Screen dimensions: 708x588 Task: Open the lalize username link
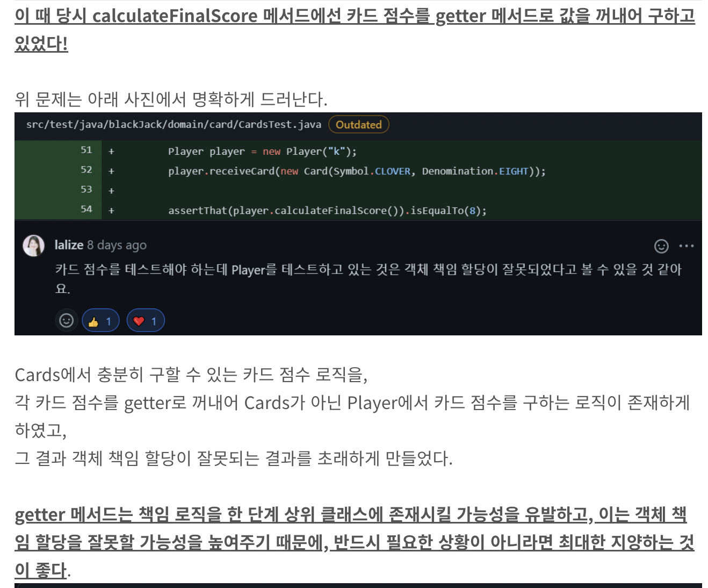[x=69, y=245]
